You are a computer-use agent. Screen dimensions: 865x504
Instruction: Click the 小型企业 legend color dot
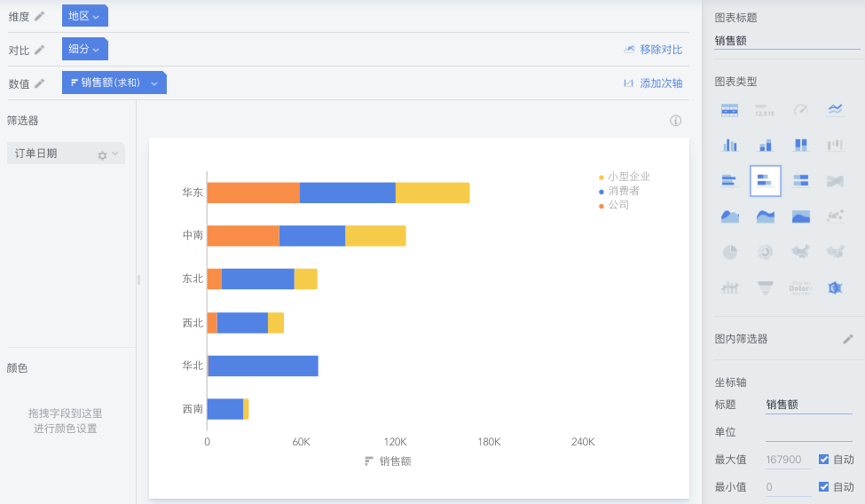602,177
